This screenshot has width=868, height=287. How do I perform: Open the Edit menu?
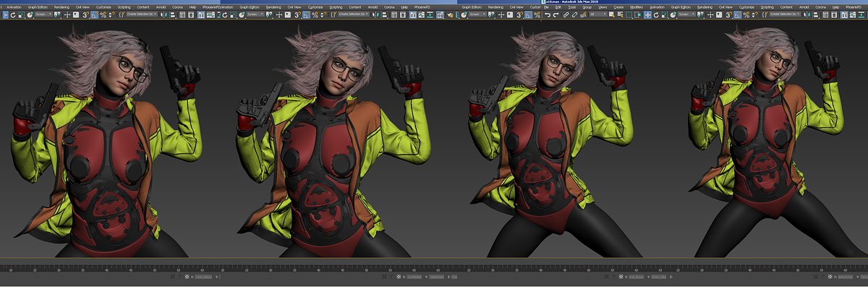[x=558, y=7]
